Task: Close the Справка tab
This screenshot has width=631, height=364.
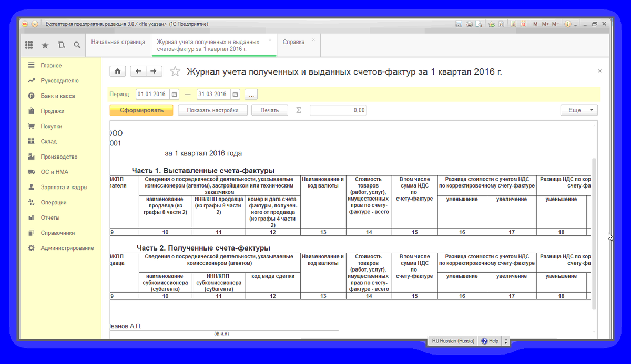Action: coord(314,40)
